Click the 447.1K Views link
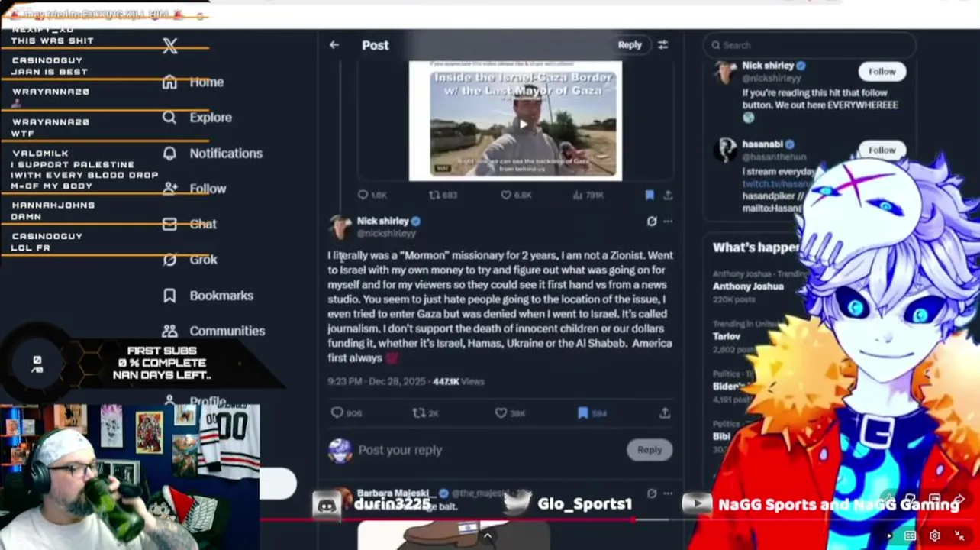980x550 pixels. (459, 381)
